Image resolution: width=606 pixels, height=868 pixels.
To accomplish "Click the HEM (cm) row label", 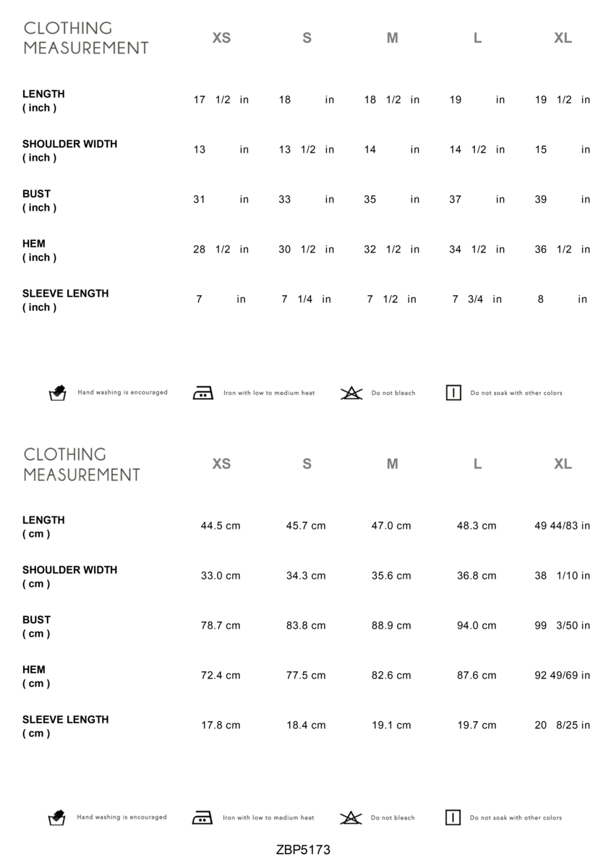I will point(36,676).
